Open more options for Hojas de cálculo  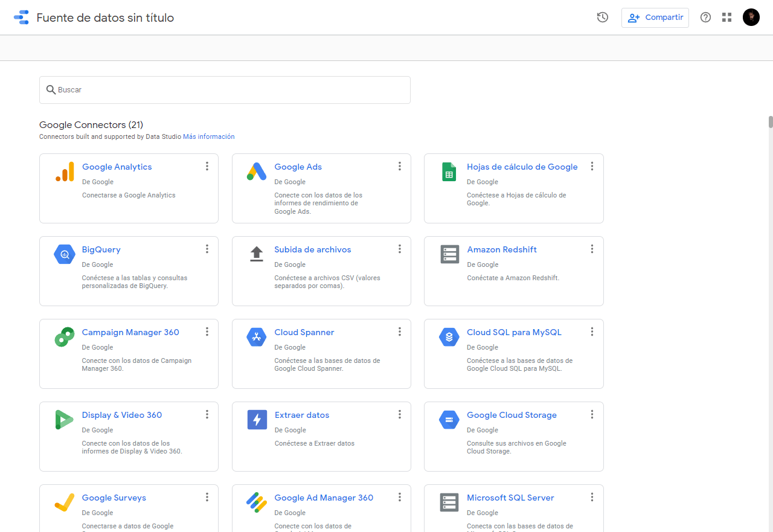(592, 166)
